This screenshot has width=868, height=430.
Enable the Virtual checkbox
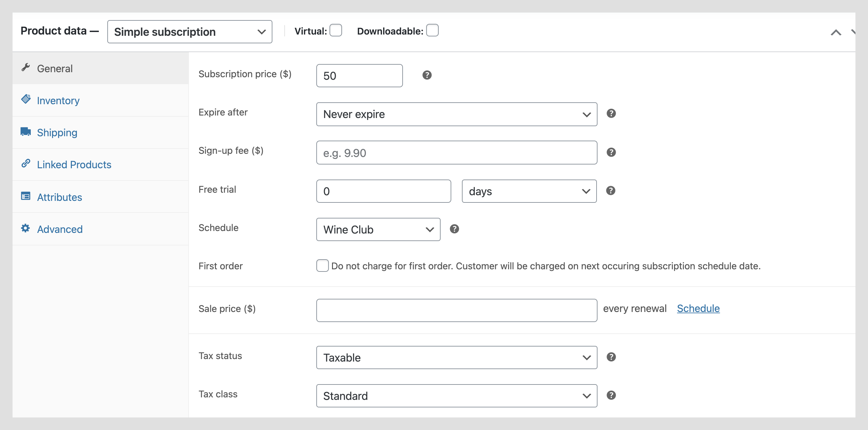pyautogui.click(x=335, y=30)
